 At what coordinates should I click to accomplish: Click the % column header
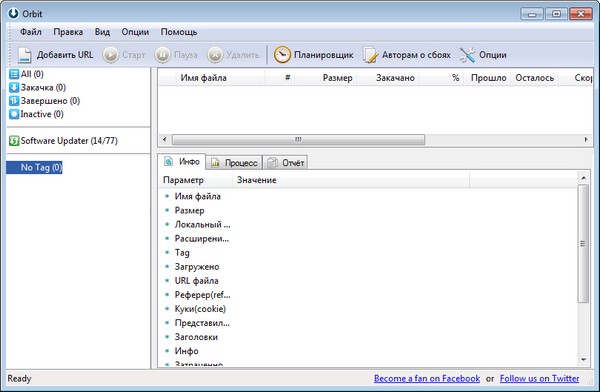(x=441, y=78)
